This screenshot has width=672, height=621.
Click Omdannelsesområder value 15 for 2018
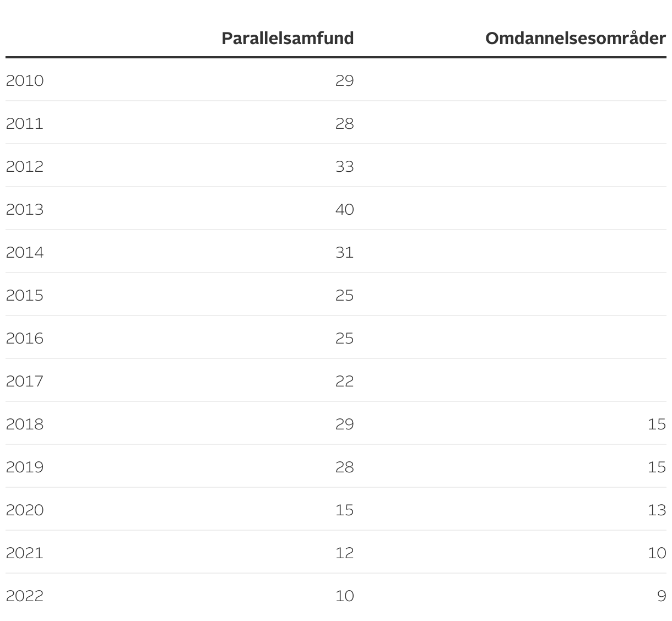point(657,424)
